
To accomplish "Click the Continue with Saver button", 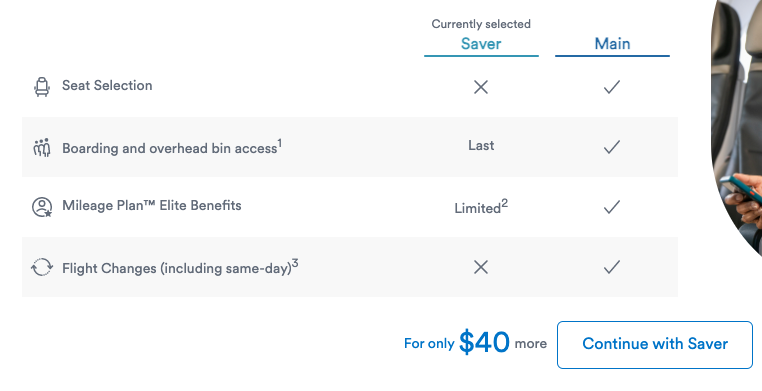I will point(655,344).
